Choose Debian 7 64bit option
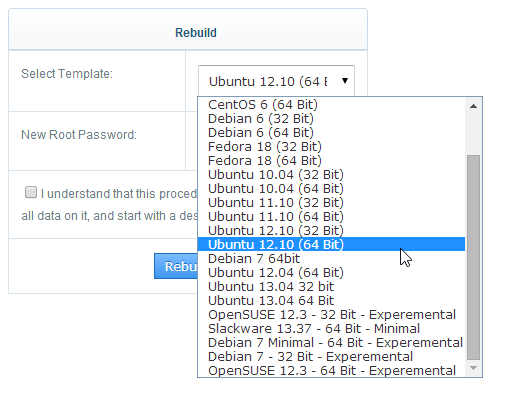 (331, 259)
